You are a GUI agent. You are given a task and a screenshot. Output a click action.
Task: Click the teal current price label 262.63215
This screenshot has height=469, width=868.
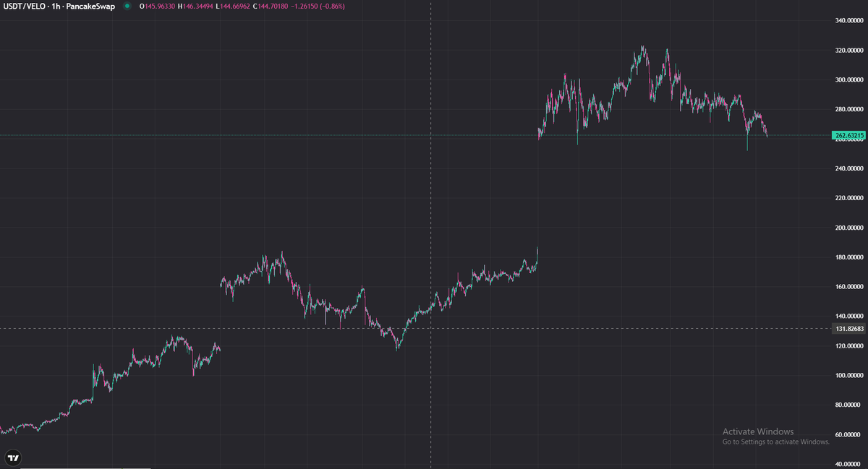[x=847, y=134]
